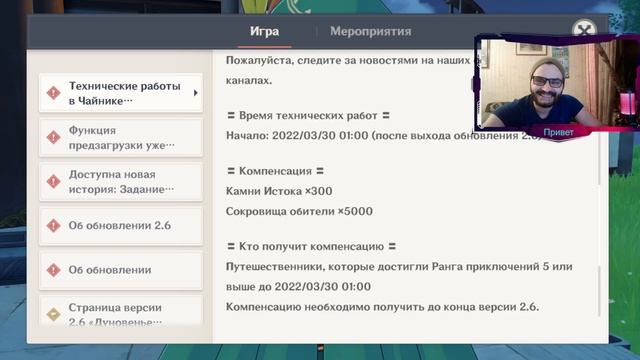Click the Привет label under webcam
This screenshot has height=360, width=640.
558,132
